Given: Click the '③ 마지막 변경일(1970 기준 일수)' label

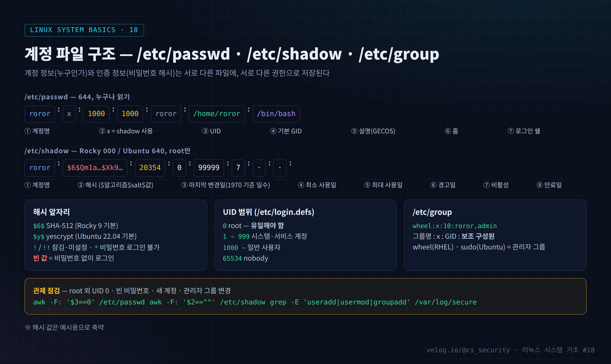Looking at the screenshot, I should [x=226, y=185].
